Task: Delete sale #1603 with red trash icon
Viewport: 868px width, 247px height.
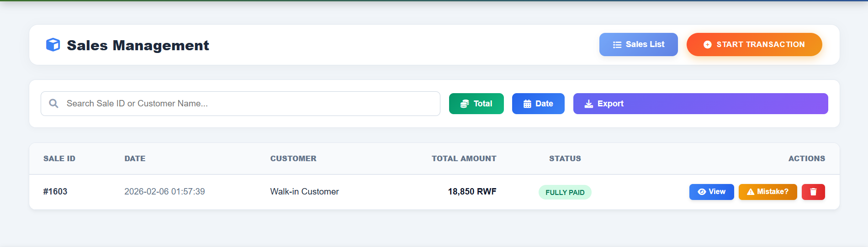Action: [813, 192]
